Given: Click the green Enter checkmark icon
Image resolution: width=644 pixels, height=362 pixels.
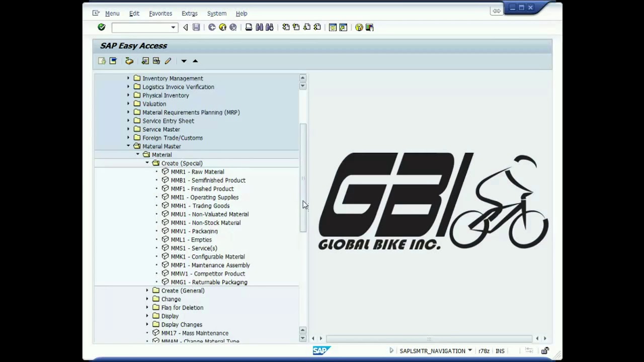Looking at the screenshot, I should point(102,27).
